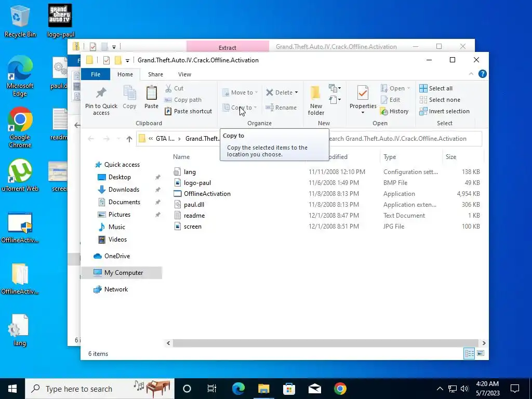Switch to the Home ribbon tab
The height and width of the screenshot is (399, 532).
pyautogui.click(x=125, y=74)
